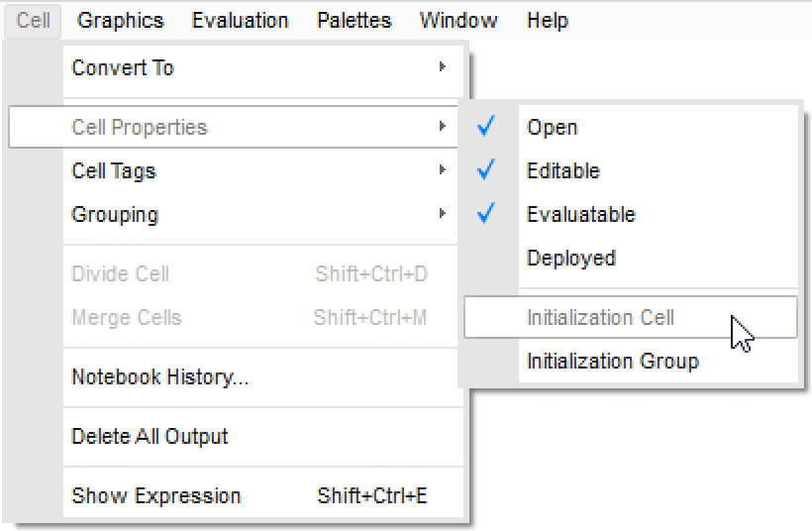Choose Delete All Output
This screenshot has width=812, height=531.
150,437
